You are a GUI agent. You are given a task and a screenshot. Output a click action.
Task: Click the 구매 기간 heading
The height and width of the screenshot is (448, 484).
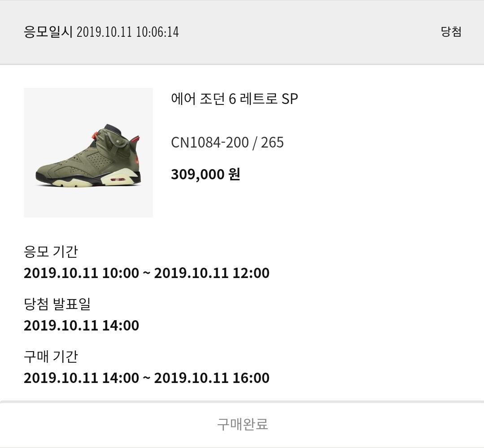[x=51, y=356]
